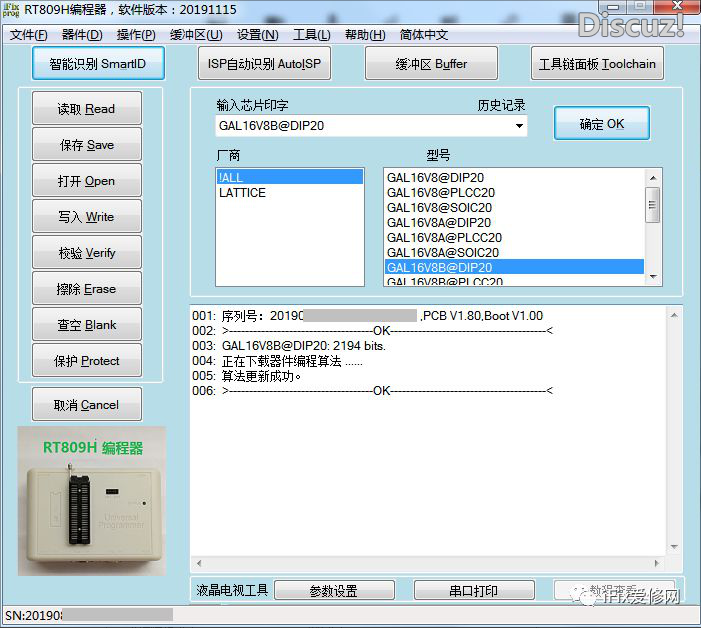Click the SN status bar entry
The image size is (701, 628).
coord(89,615)
